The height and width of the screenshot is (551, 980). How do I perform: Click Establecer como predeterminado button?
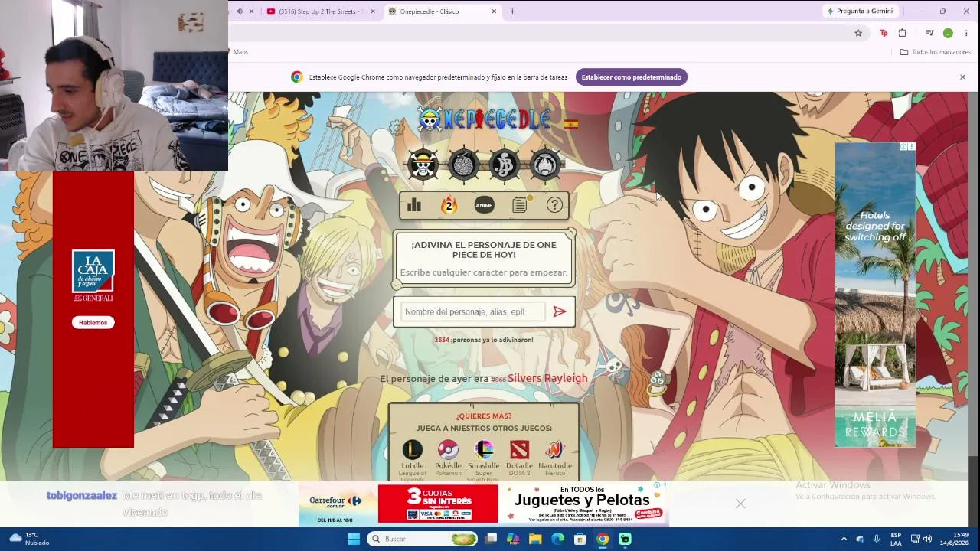(x=631, y=77)
